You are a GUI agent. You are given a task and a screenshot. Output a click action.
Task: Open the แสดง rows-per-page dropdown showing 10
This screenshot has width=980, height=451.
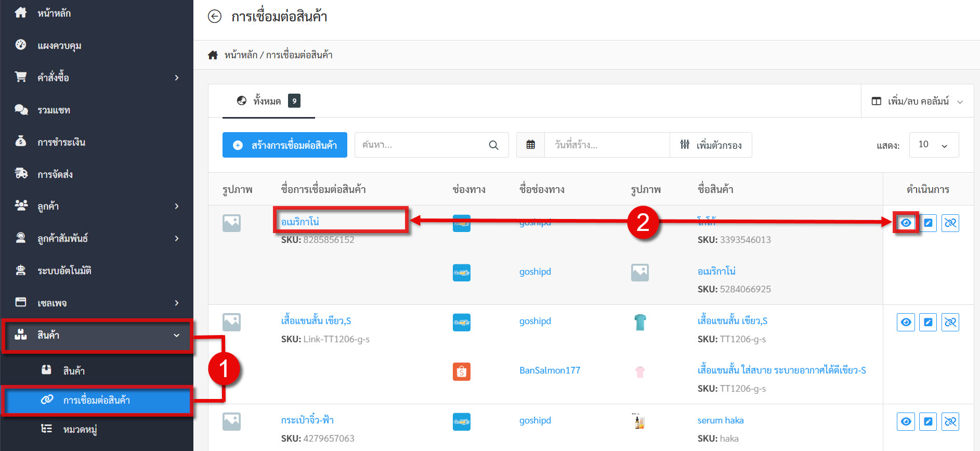tap(934, 145)
